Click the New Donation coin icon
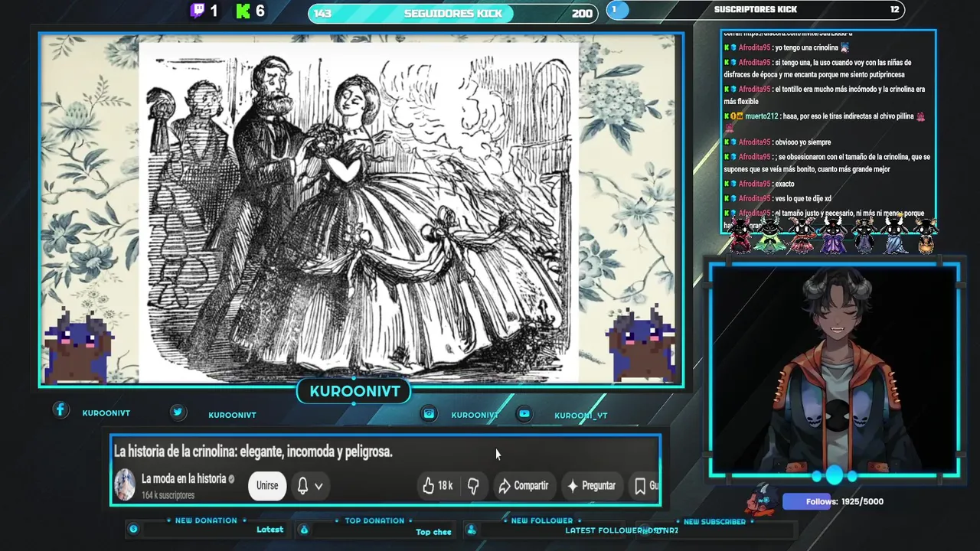This screenshot has height=551, width=980. (x=133, y=529)
